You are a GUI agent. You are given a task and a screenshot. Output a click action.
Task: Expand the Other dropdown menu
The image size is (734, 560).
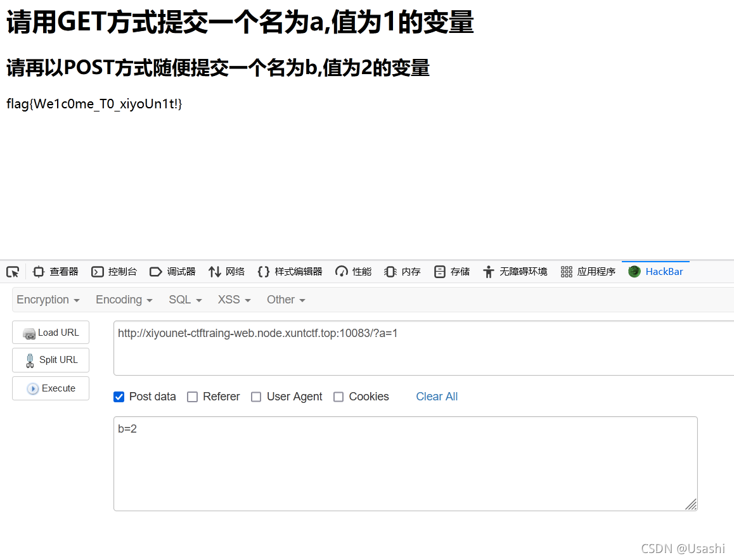[286, 300]
